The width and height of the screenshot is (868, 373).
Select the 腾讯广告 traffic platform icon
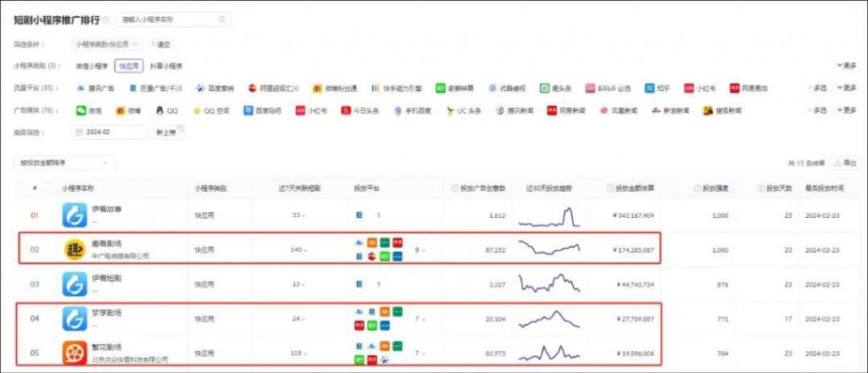point(81,88)
